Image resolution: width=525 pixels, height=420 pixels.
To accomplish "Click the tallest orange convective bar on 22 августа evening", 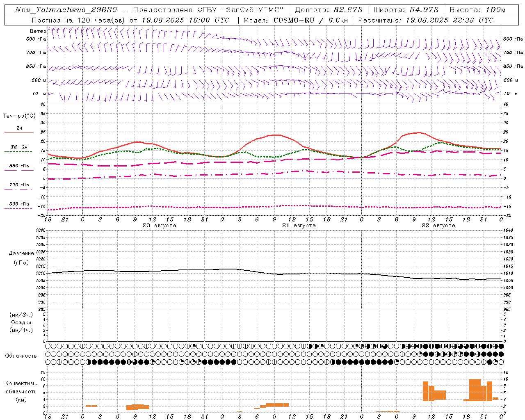I will 475,390.
